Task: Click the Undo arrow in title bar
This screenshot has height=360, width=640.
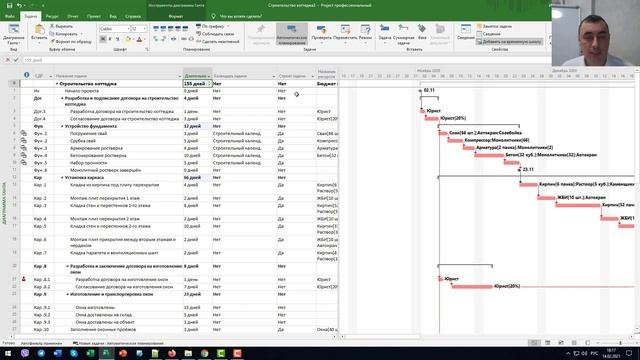Action: [19, 5]
